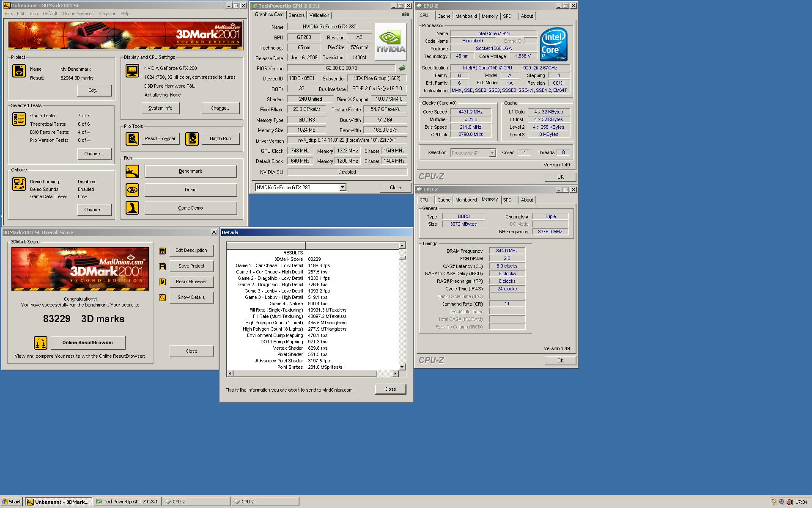Open the About tab in lower CPU-Z window
Image resolution: width=812 pixels, height=508 pixels.
click(527, 200)
